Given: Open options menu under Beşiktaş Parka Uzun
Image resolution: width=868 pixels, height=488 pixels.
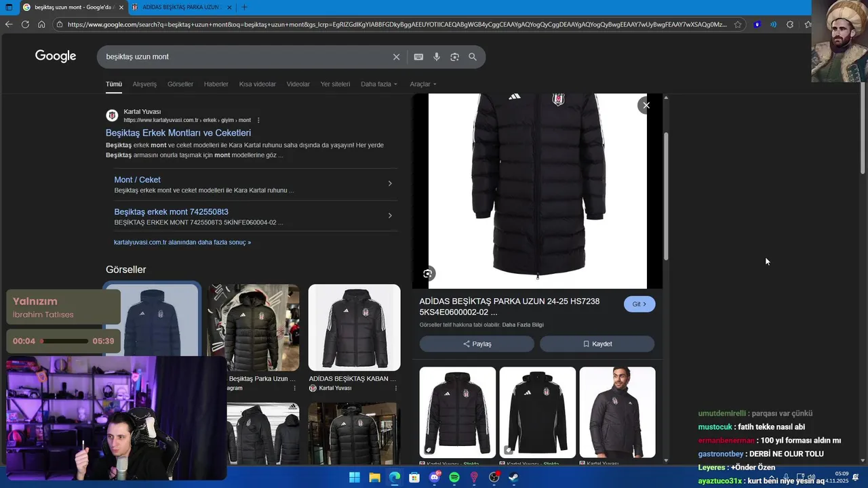Looking at the screenshot, I should click(295, 388).
